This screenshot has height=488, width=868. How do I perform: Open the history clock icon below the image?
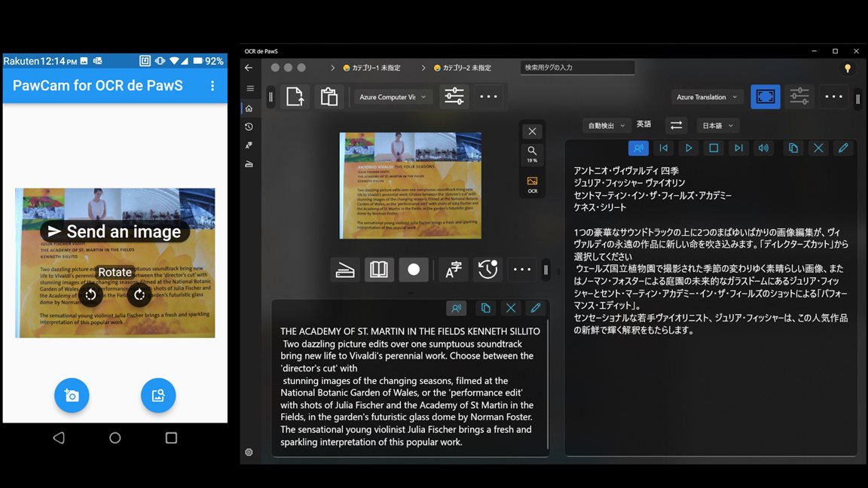pyautogui.click(x=487, y=270)
